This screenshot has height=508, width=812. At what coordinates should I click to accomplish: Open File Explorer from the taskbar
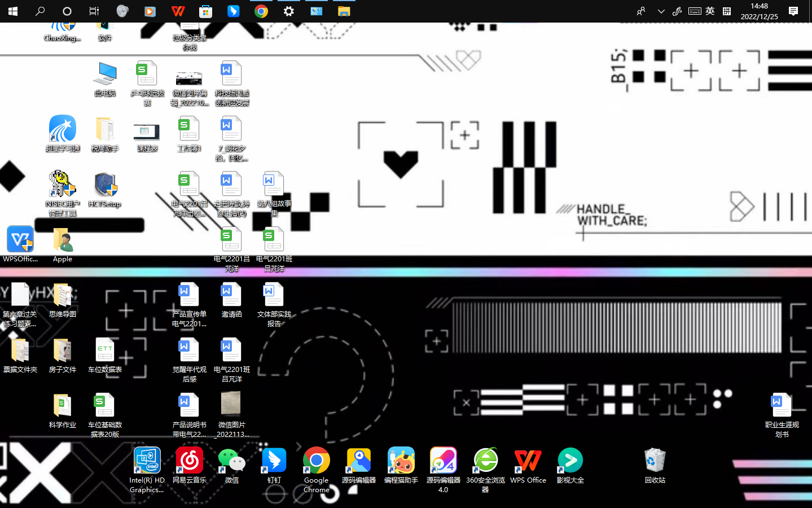tap(344, 11)
